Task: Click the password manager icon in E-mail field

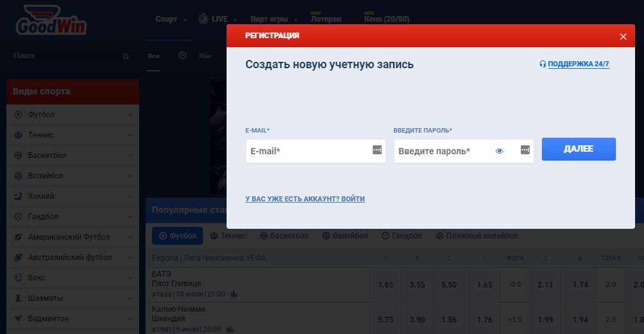Action: [377, 150]
